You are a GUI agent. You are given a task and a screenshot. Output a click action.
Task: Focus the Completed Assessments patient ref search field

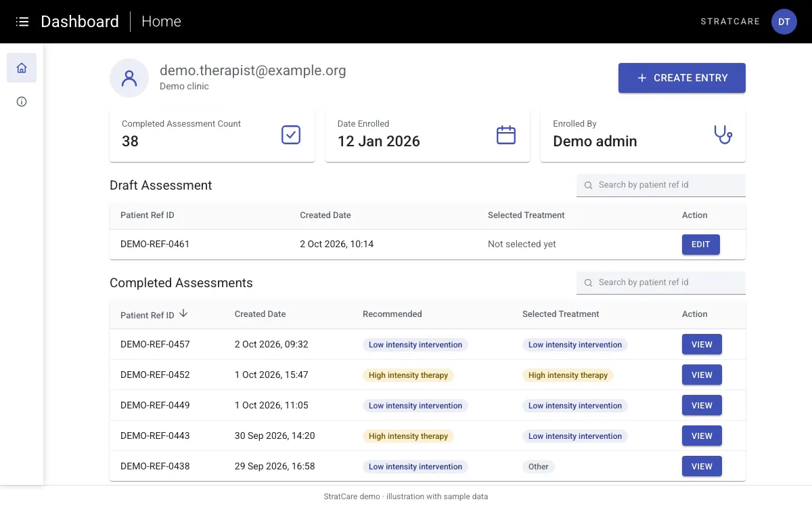click(x=661, y=282)
